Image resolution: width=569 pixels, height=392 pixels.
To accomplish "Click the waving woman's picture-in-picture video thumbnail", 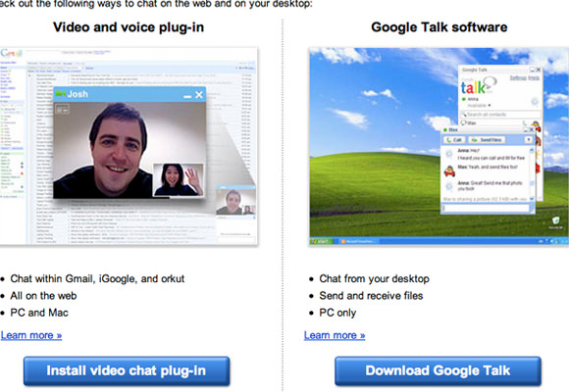I will (x=179, y=179).
